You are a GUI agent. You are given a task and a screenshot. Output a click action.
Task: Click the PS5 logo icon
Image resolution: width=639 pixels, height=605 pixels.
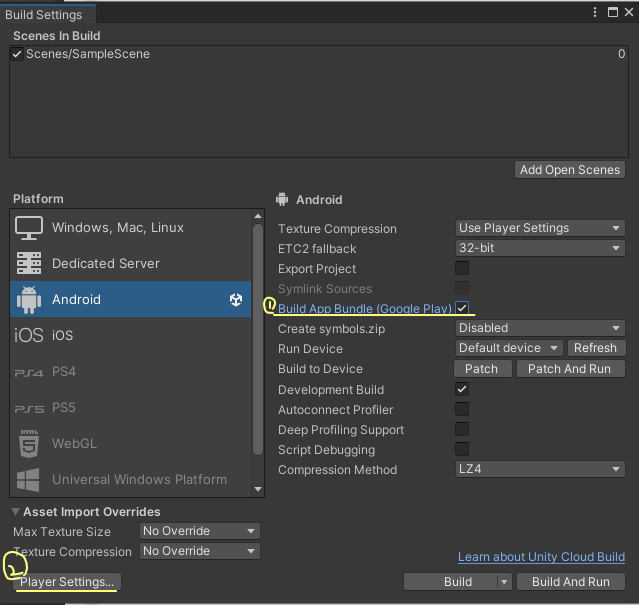coord(29,408)
